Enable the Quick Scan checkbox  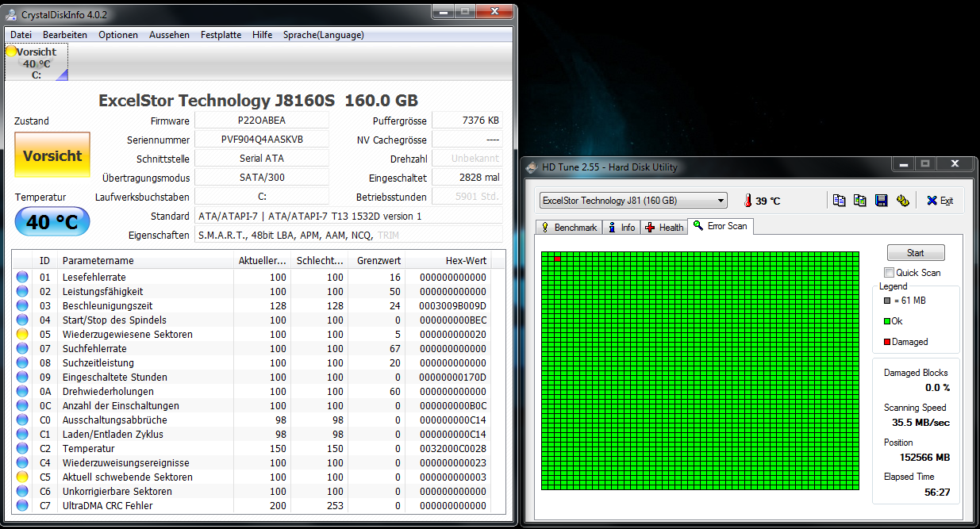(x=890, y=273)
